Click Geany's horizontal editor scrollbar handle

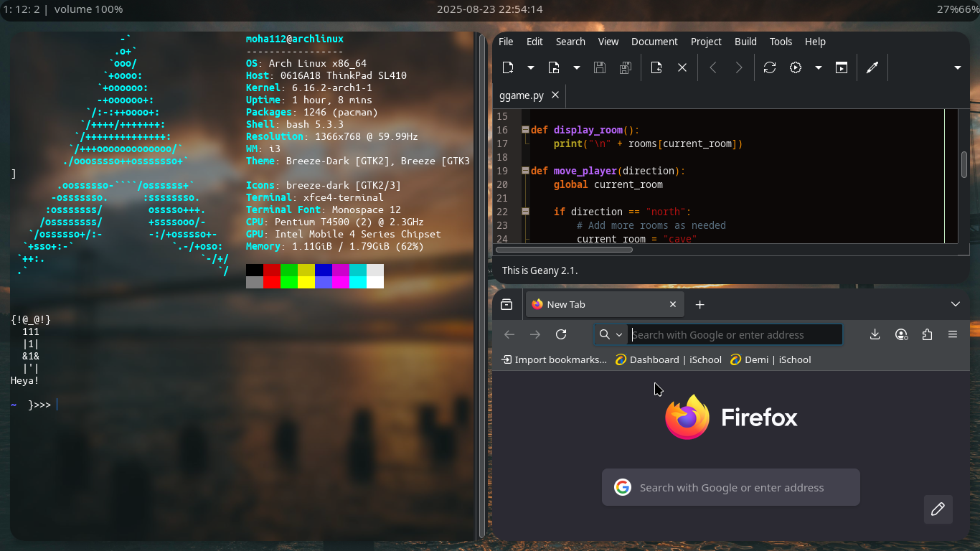tap(564, 250)
